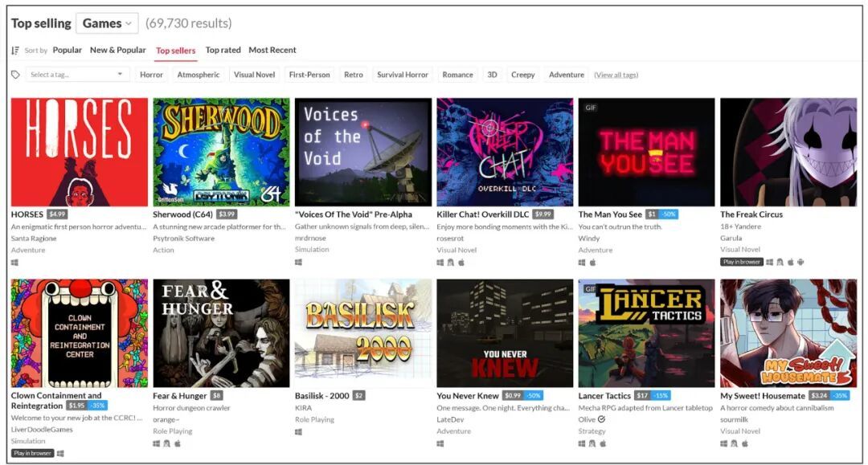Click the Psytronik Software developer link
This screenshot has height=465, width=868.
point(184,239)
